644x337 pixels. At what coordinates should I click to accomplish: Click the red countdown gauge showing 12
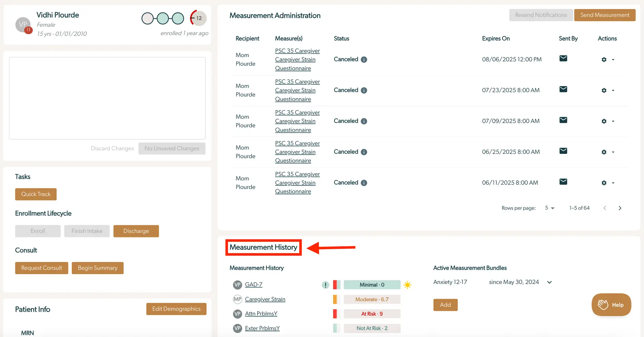click(198, 18)
